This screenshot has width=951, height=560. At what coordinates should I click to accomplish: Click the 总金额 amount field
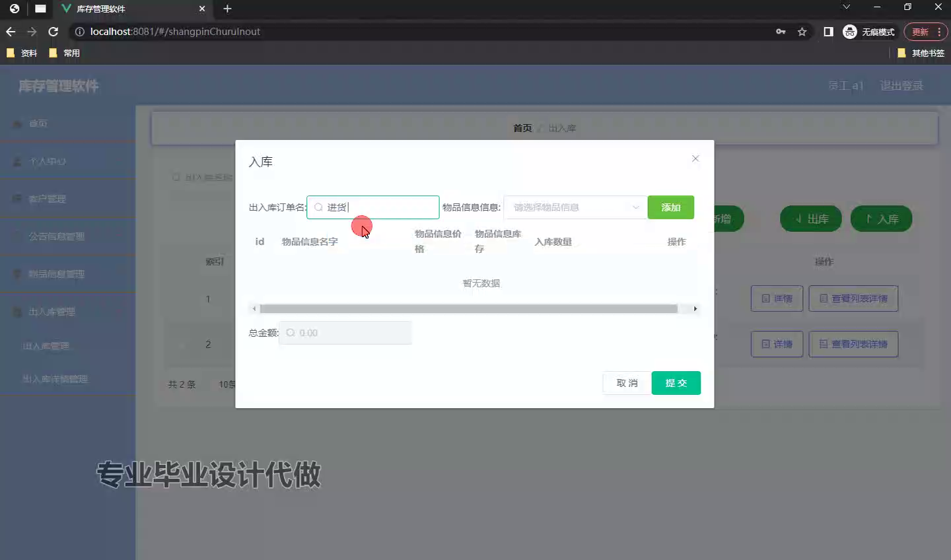pos(350,333)
